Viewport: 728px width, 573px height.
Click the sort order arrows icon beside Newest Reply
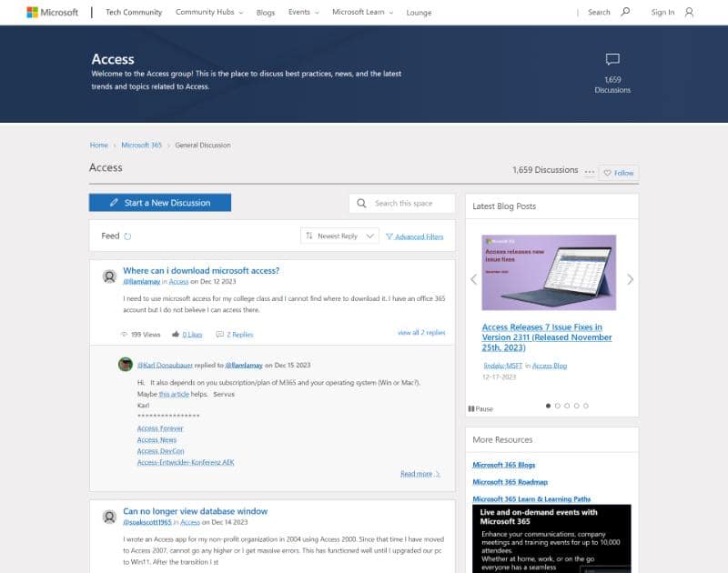(x=308, y=235)
